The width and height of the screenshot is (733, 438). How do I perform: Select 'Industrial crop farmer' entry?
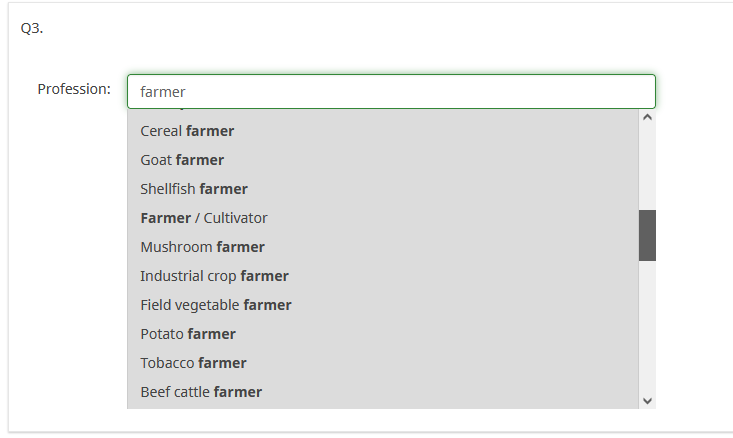pyautogui.click(x=214, y=276)
